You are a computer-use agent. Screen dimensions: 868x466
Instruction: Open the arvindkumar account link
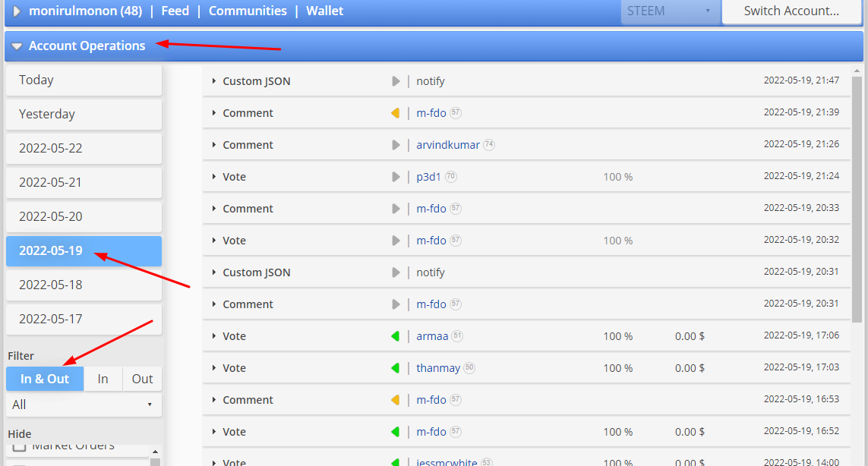click(448, 145)
